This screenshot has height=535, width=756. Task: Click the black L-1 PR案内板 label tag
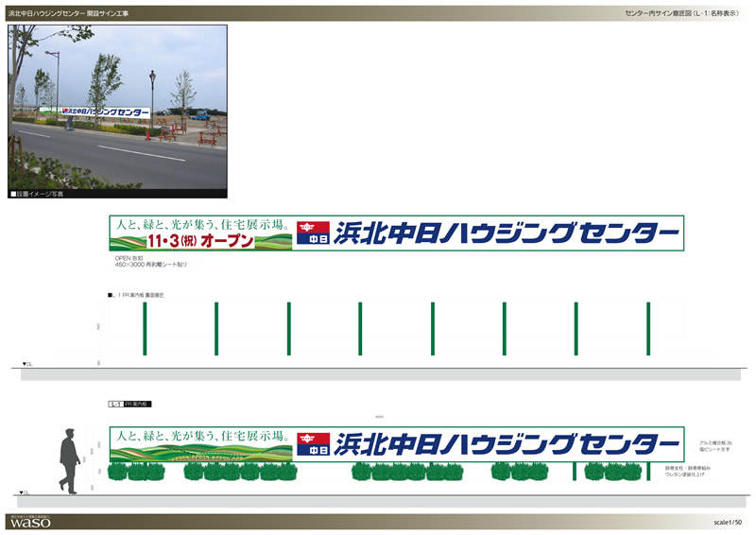pos(129,405)
